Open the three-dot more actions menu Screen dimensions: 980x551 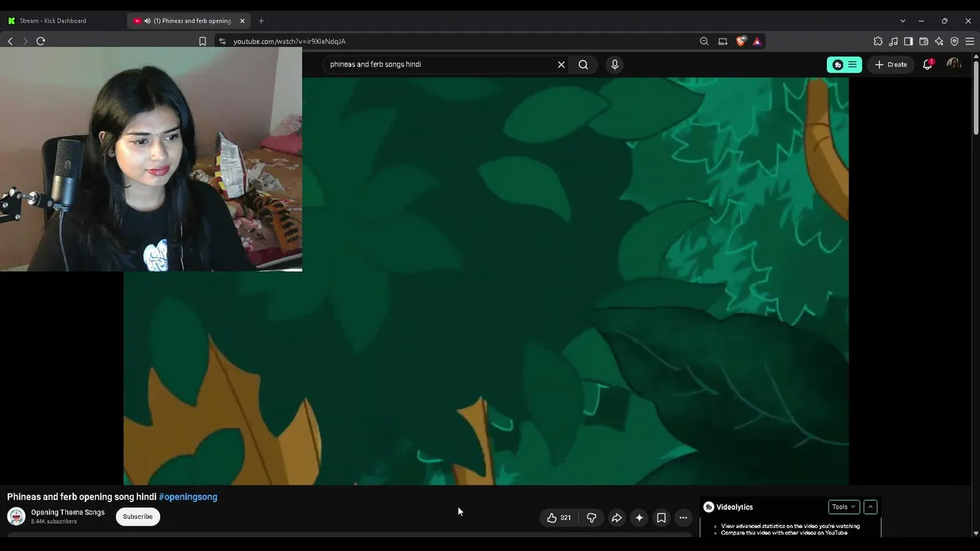683,518
